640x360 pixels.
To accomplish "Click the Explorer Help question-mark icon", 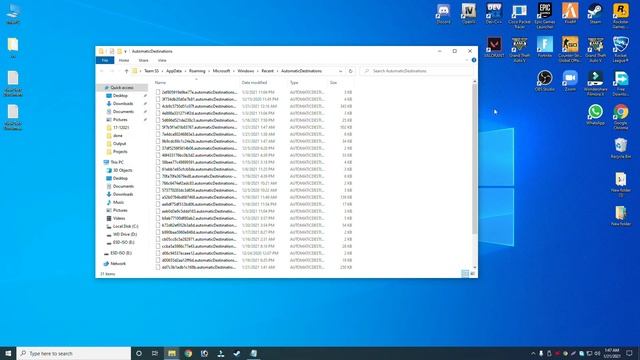I will pyautogui.click(x=473, y=60).
